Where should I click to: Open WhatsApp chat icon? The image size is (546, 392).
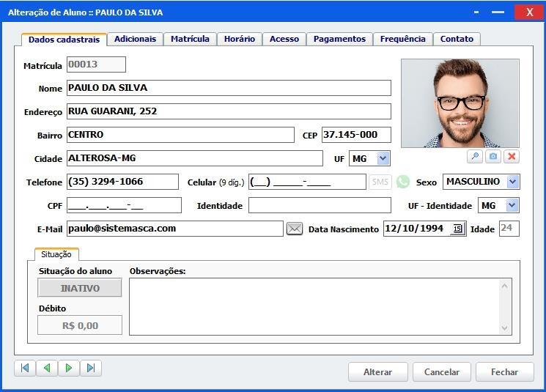(x=403, y=182)
